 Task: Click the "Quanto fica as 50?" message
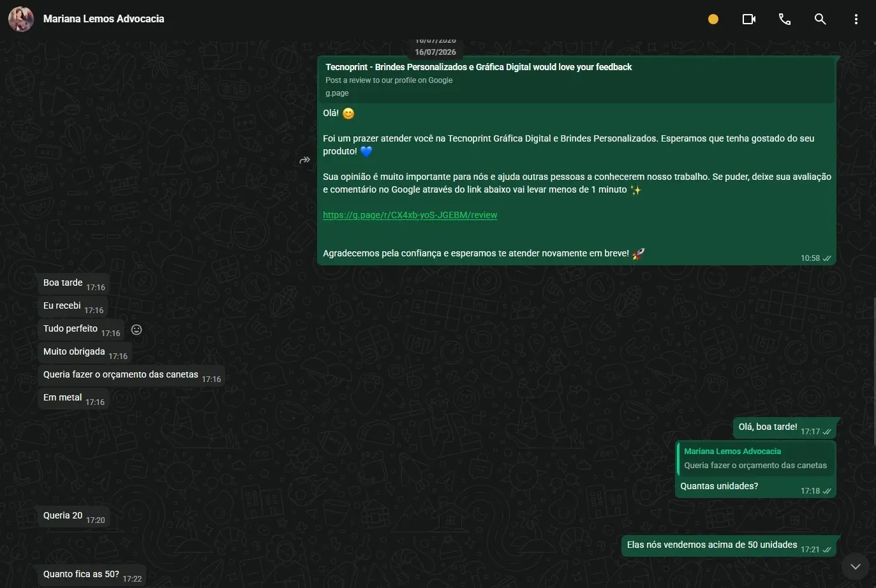[92, 575]
